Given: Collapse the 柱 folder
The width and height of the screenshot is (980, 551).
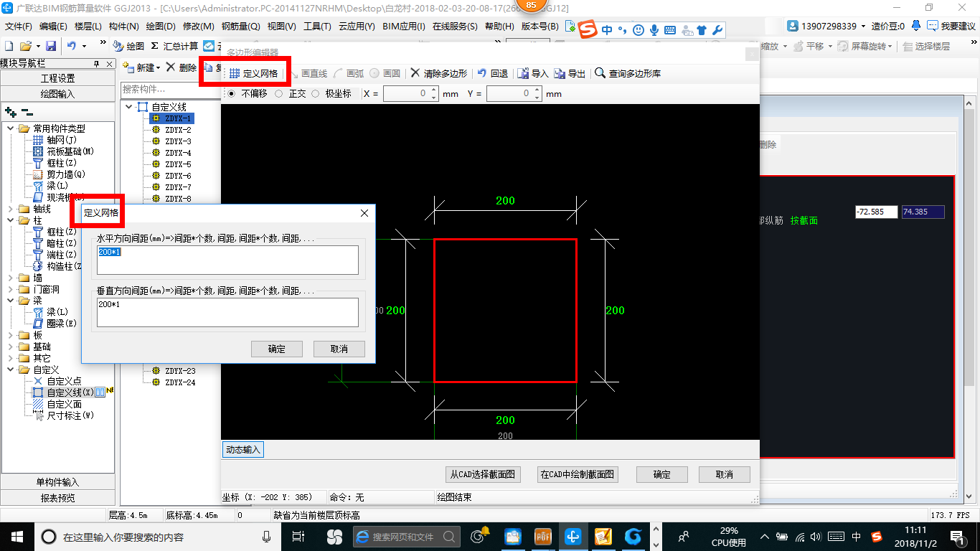Looking at the screenshot, I should point(11,220).
